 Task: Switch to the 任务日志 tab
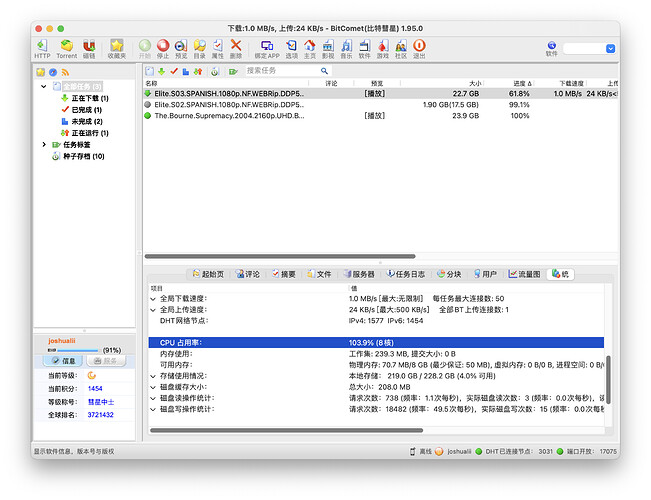(406, 274)
